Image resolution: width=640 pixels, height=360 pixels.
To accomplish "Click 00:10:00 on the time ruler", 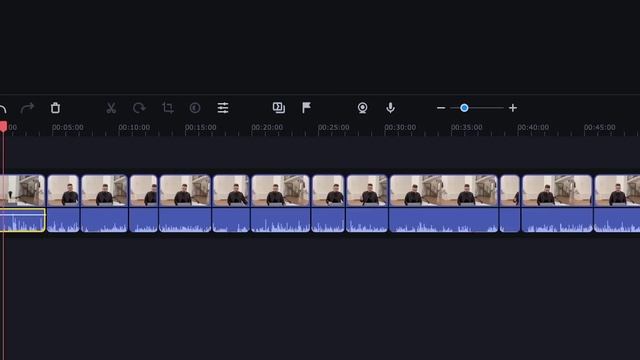I will (134, 127).
